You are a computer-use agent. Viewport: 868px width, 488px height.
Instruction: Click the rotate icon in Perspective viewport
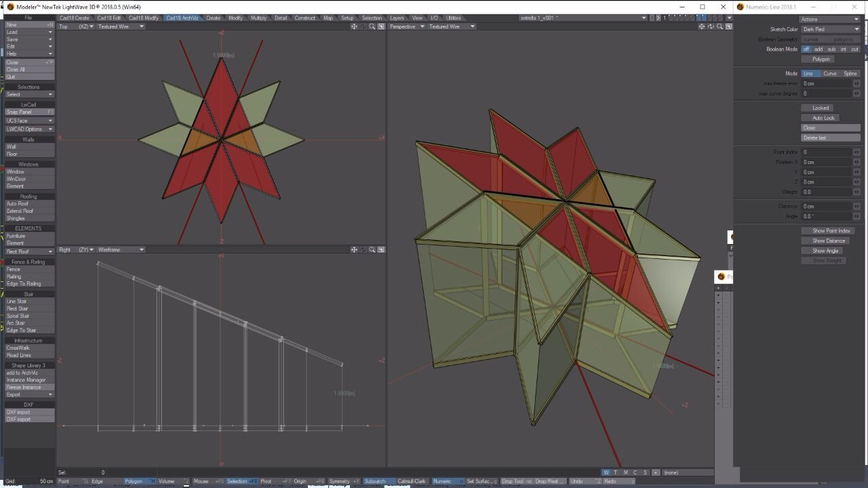(711, 26)
